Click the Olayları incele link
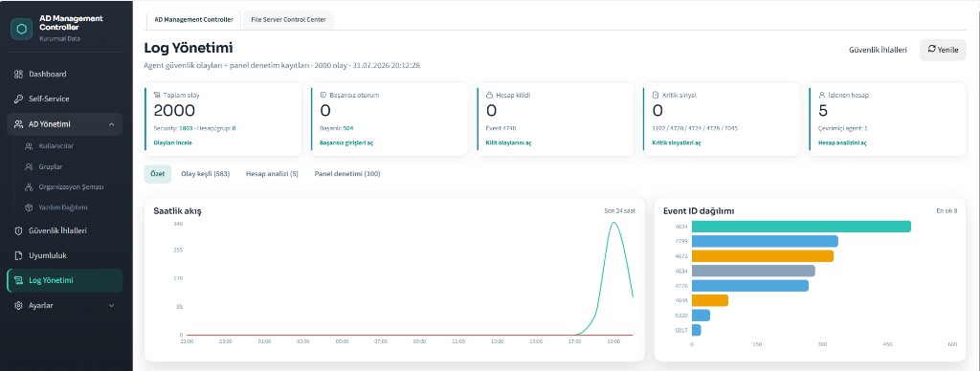 173,143
